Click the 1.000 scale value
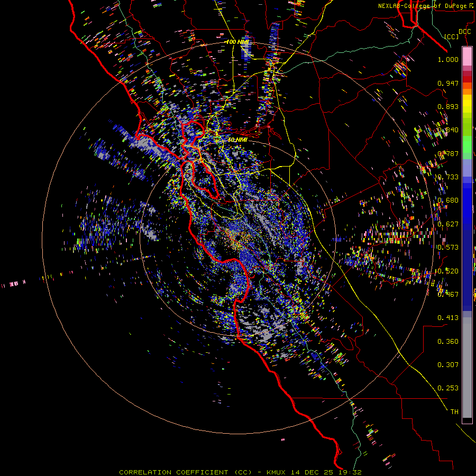This screenshot has width=476, height=476. tap(448, 59)
